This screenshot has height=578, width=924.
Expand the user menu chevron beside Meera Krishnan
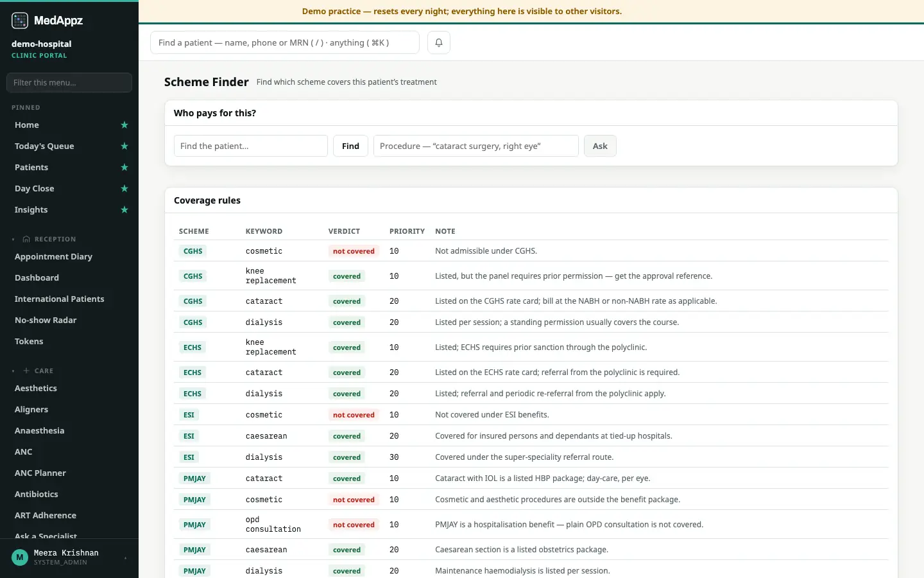tap(125, 558)
